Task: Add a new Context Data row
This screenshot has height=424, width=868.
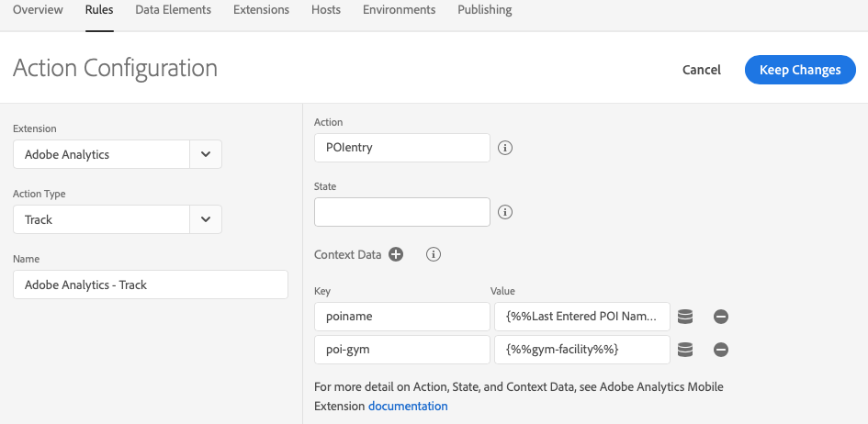Action: [x=396, y=255]
